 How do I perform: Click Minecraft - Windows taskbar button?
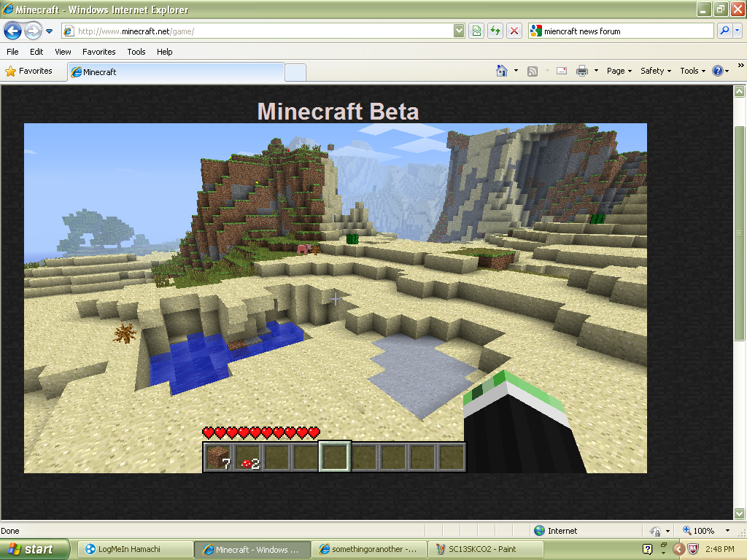pyautogui.click(x=252, y=549)
